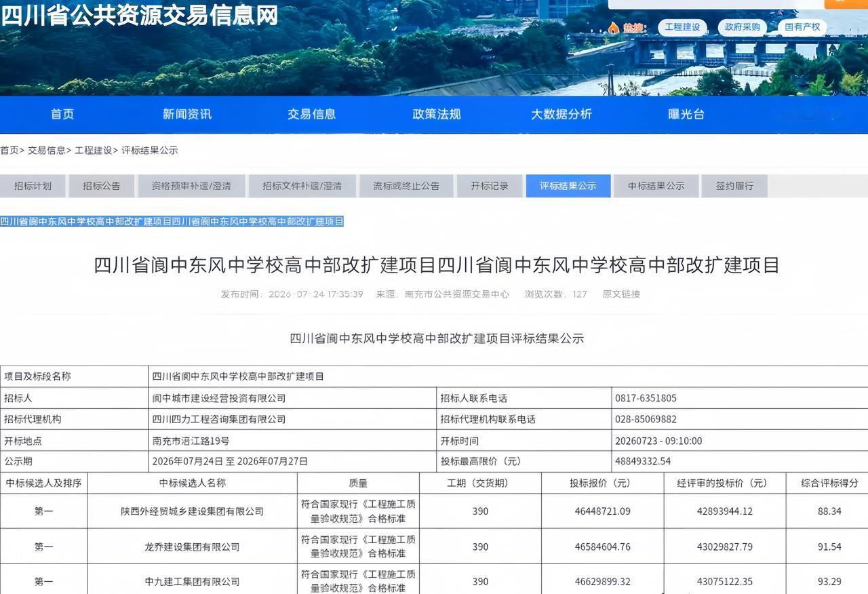
Task: Click 工程建设 in the breadcrumb
Action: click(x=94, y=151)
